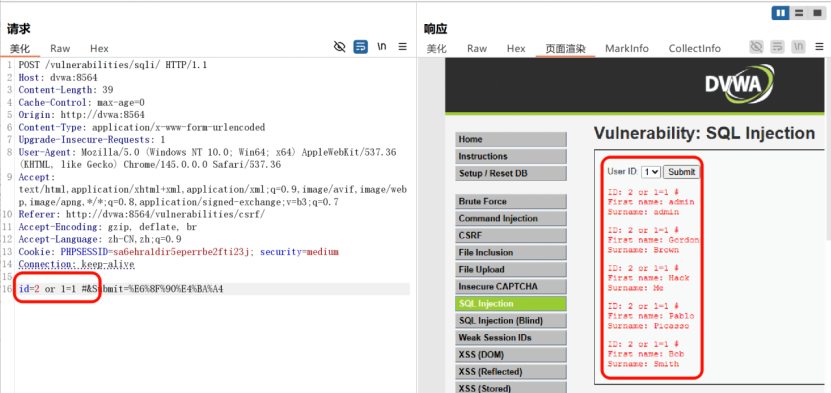Open XSS (Reflected) menu item

[x=511, y=371]
